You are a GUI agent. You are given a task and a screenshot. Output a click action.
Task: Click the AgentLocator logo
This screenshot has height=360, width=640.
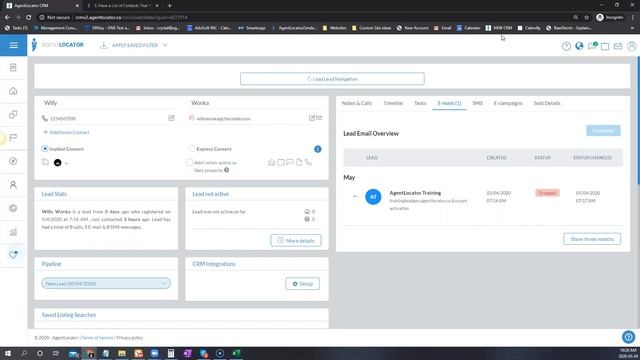click(58, 45)
